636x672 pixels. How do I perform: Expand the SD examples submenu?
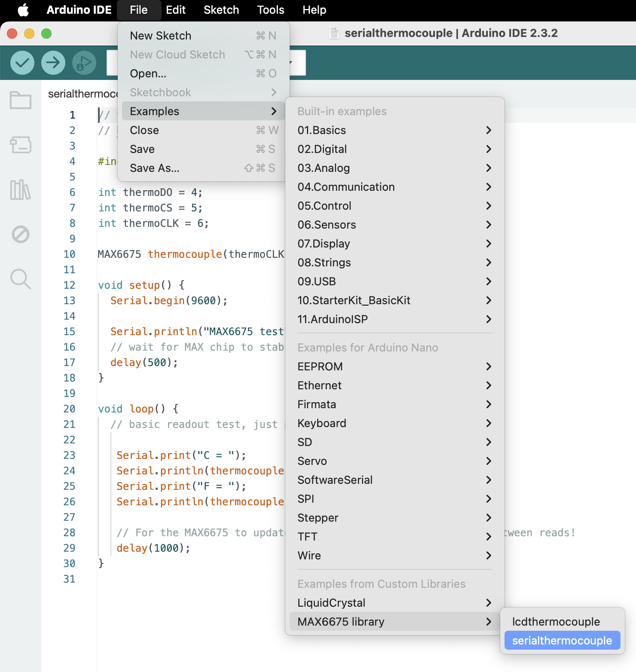(x=394, y=442)
